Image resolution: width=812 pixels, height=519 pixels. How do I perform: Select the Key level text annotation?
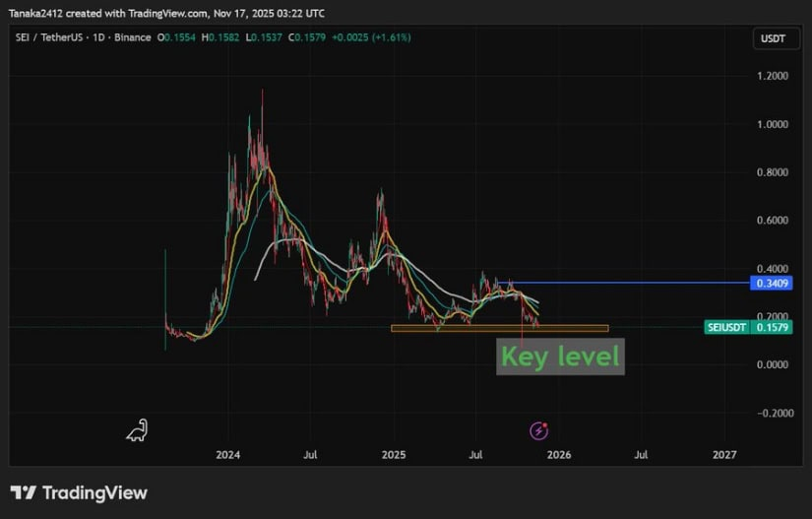tap(561, 357)
